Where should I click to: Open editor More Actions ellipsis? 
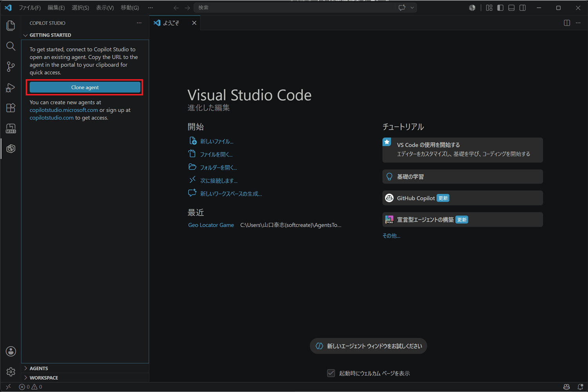(578, 23)
